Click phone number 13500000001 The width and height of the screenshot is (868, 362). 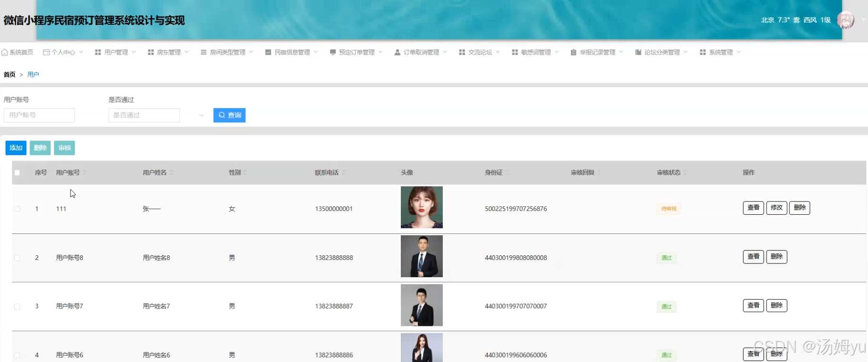[x=334, y=209]
